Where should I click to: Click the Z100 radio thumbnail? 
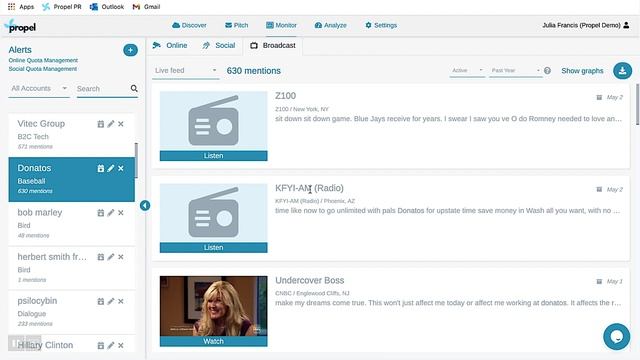[x=213, y=121]
